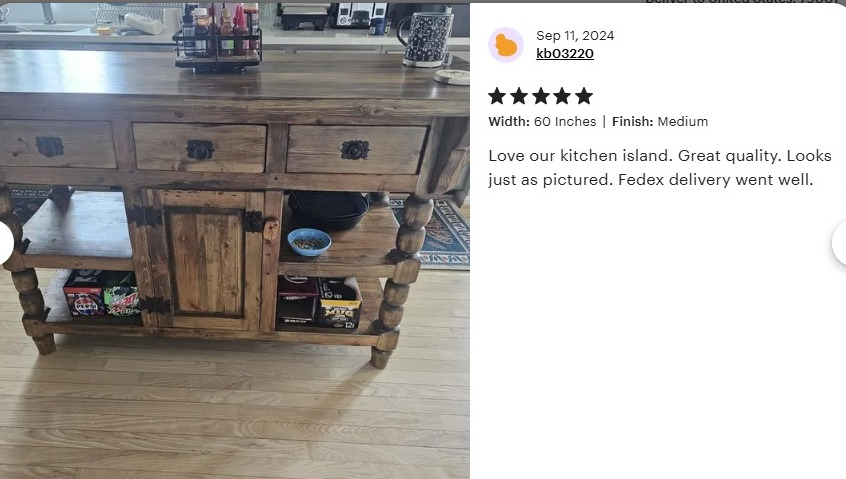The height and width of the screenshot is (479, 846).
Task: Click the kitchen island review photo
Action: click(x=235, y=241)
